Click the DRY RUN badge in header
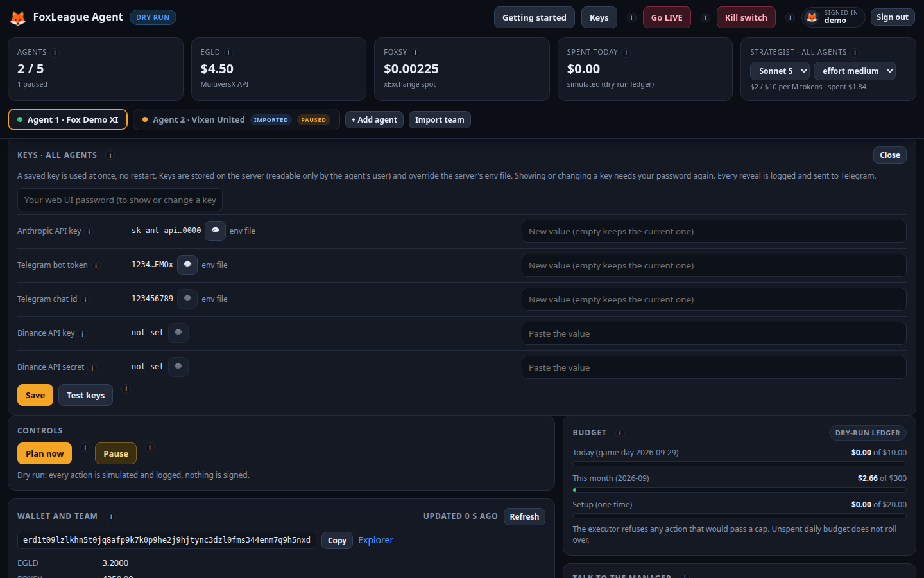The image size is (924, 578). point(153,17)
